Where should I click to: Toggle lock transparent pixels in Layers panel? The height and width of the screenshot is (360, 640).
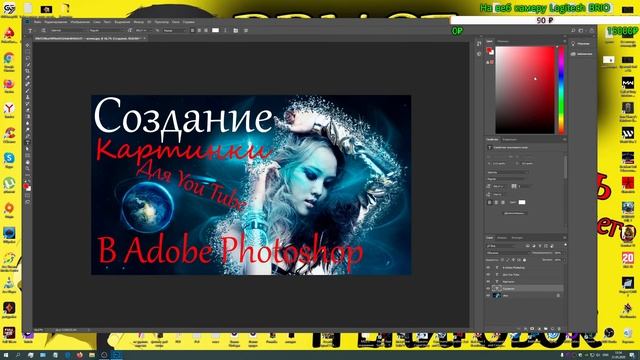pos(502,260)
